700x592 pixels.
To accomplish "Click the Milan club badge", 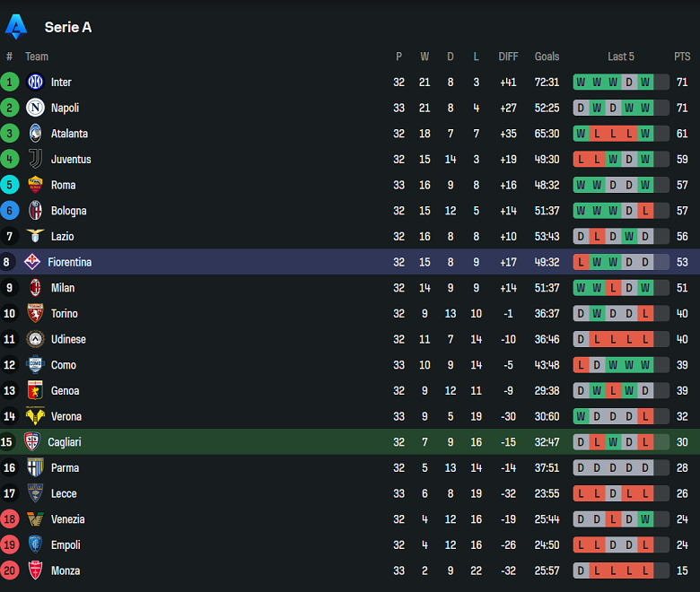I will (35, 288).
